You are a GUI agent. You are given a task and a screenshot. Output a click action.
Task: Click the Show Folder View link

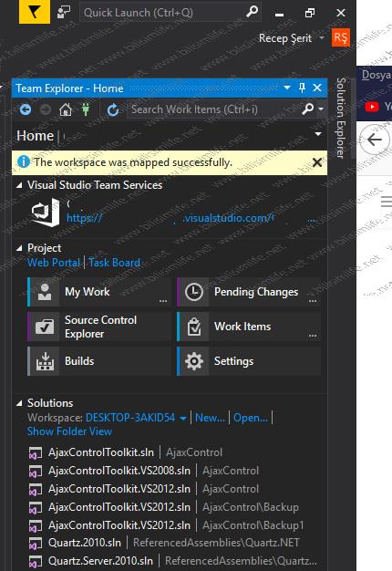click(x=69, y=431)
